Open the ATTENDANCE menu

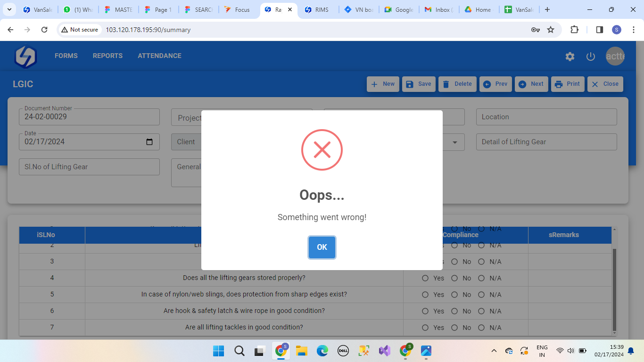tap(159, 56)
